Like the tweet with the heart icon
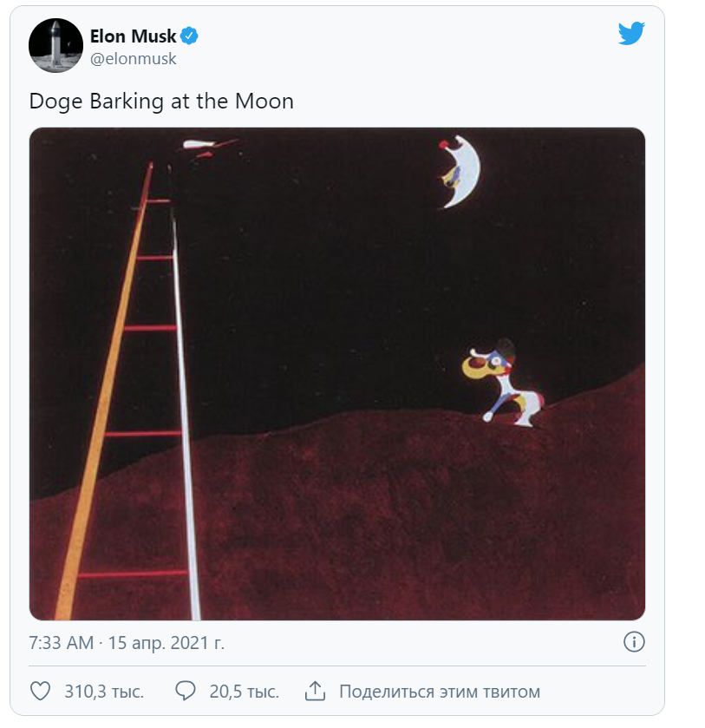Image resolution: width=705 pixels, height=728 pixels. tap(40, 692)
